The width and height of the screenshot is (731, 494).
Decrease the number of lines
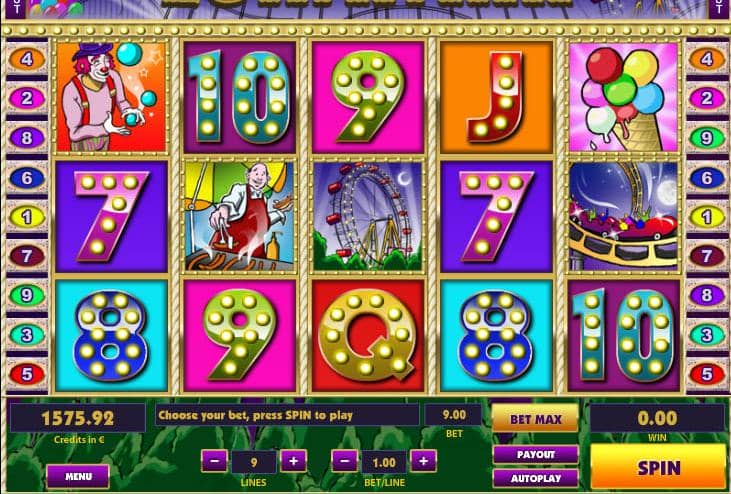click(x=214, y=461)
